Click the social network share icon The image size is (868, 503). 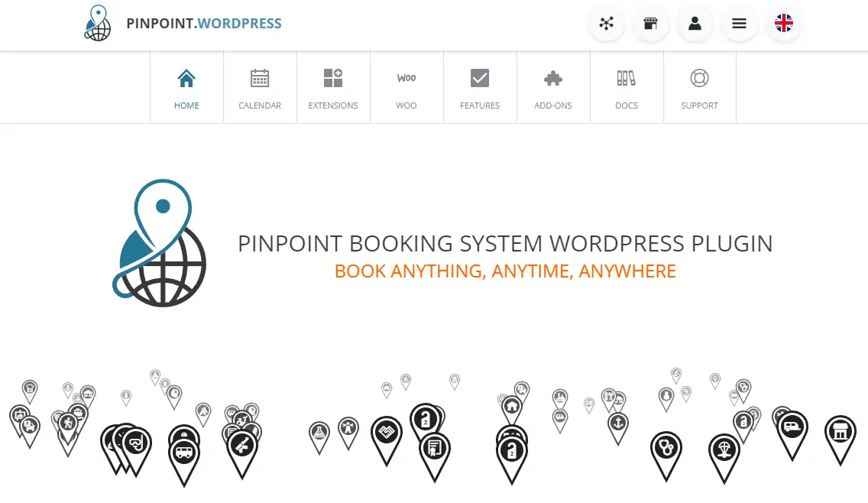[607, 24]
